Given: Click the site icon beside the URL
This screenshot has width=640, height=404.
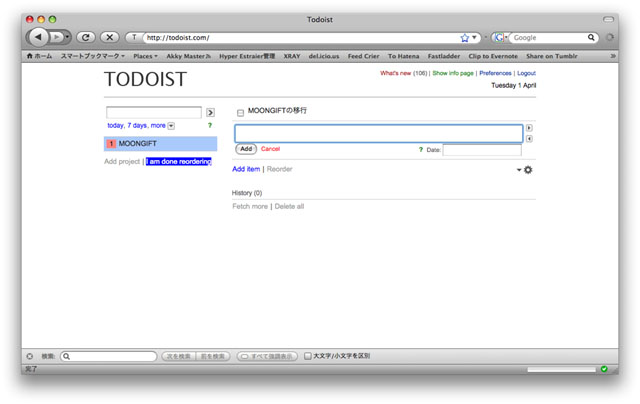Looking at the screenshot, I should 134,37.
